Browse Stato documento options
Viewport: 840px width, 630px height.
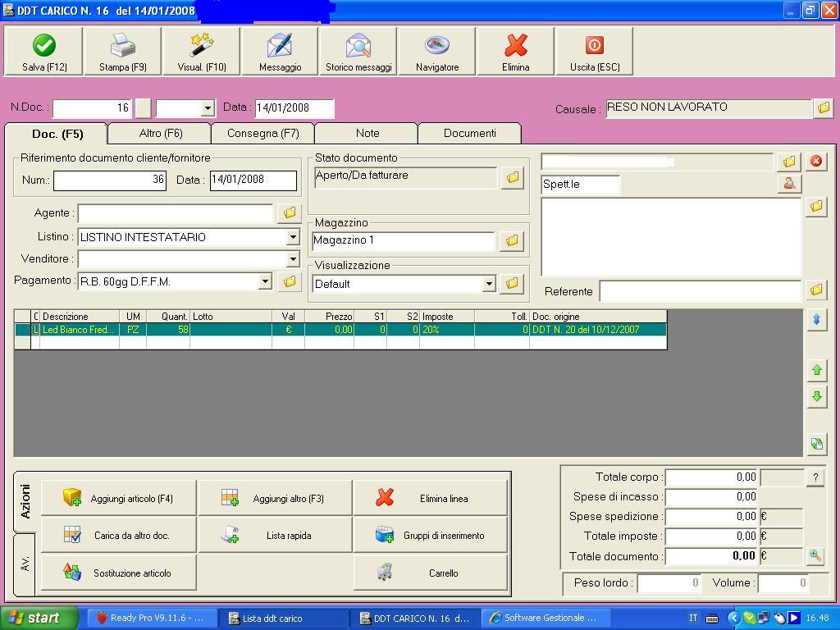coord(512,177)
